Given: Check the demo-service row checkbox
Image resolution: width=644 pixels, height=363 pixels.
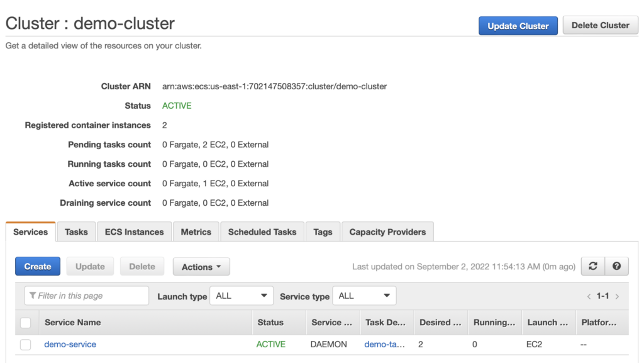Looking at the screenshot, I should (25, 345).
